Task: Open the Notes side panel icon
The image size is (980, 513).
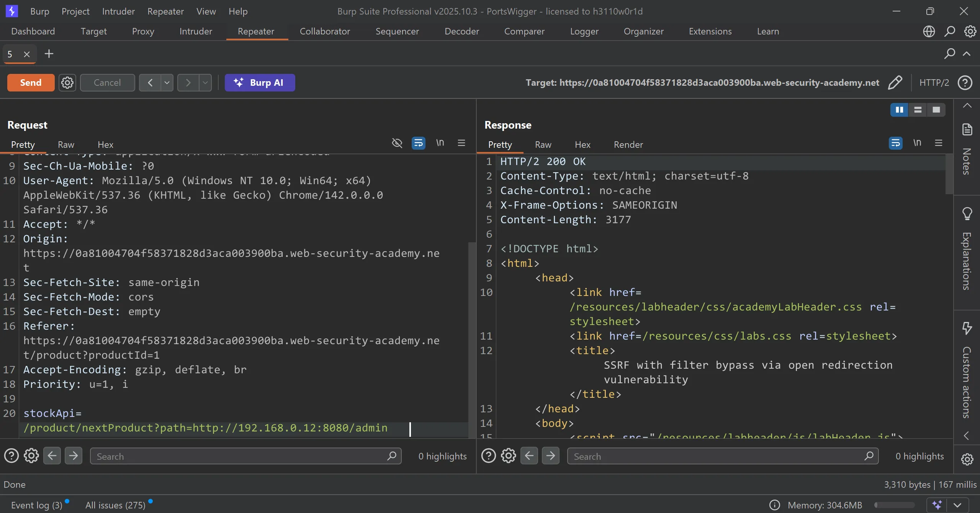Action: pos(967,130)
